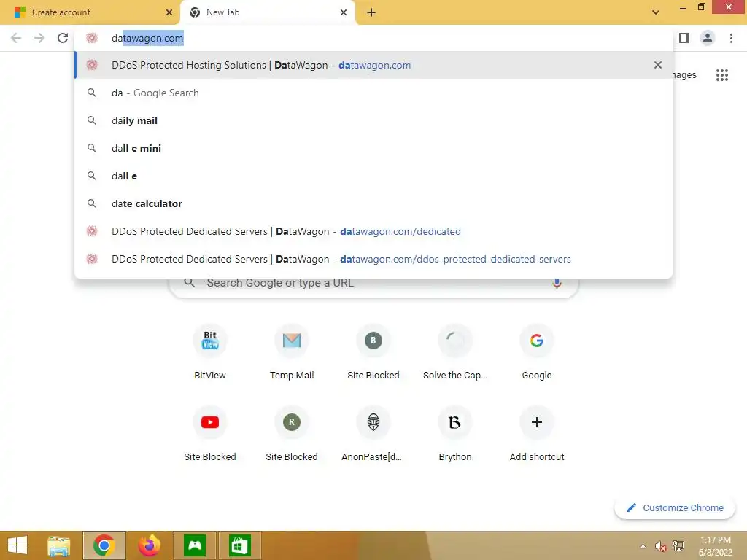Select DDoS Protected Hosting Solutions suggestion
Image resolution: width=747 pixels, height=560 pixels.
[373, 65]
